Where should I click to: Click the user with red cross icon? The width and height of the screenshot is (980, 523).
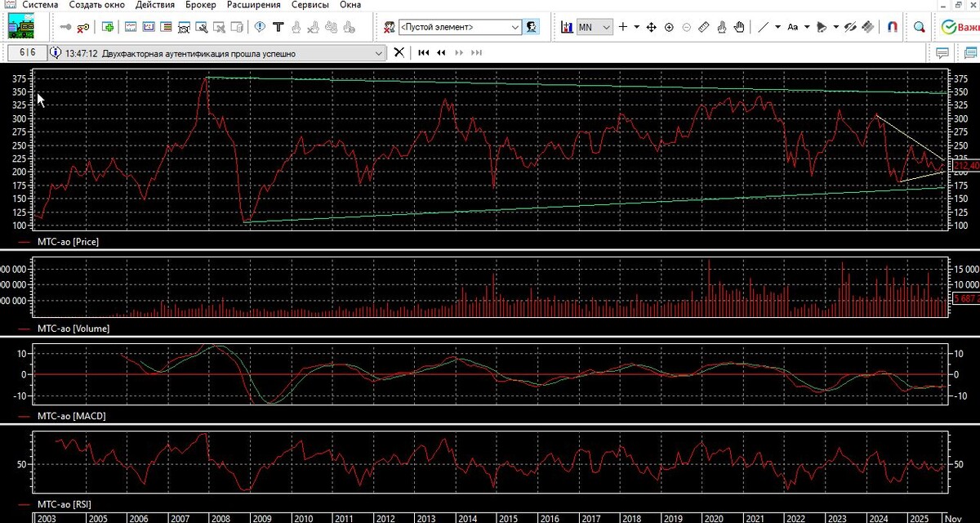tap(389, 27)
